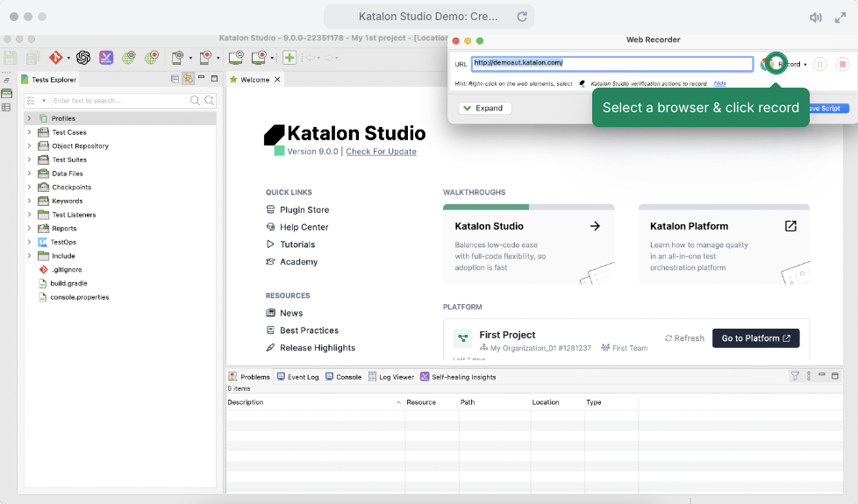This screenshot has height=504, width=858.
Task: Maximize the Tests Explorer panel
Action: pos(214,79)
